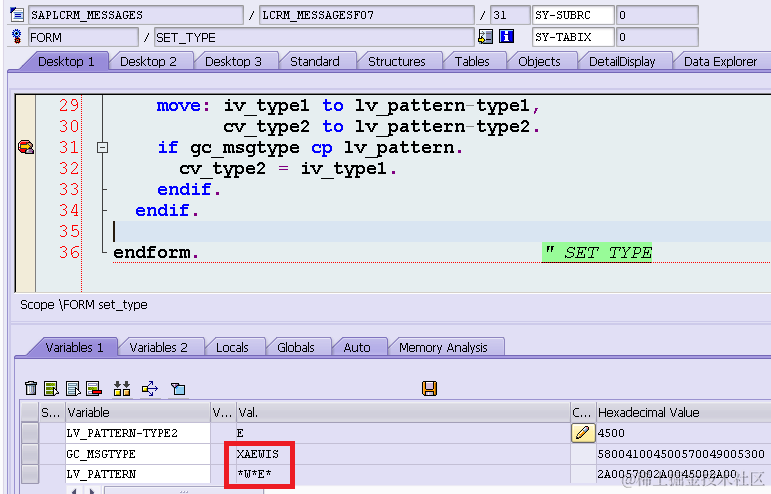This screenshot has width=771, height=494.
Task: Click the Val. column header
Action: (x=403, y=412)
